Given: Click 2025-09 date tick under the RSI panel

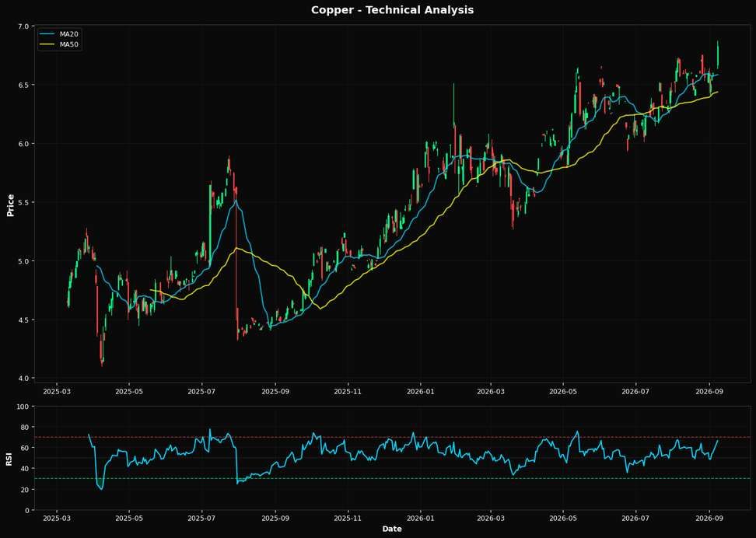Looking at the screenshot, I should coord(275,519).
